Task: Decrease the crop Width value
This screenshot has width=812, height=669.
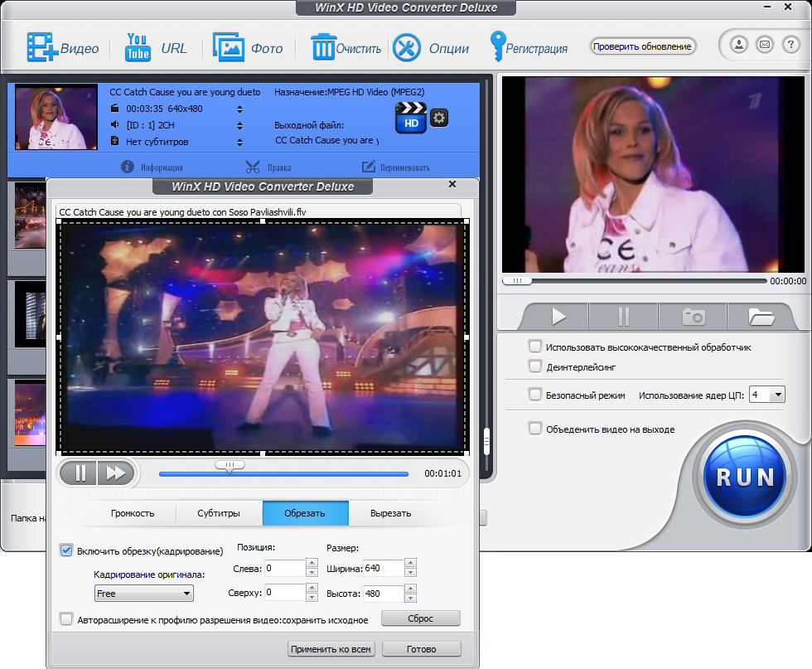Action: [x=411, y=572]
